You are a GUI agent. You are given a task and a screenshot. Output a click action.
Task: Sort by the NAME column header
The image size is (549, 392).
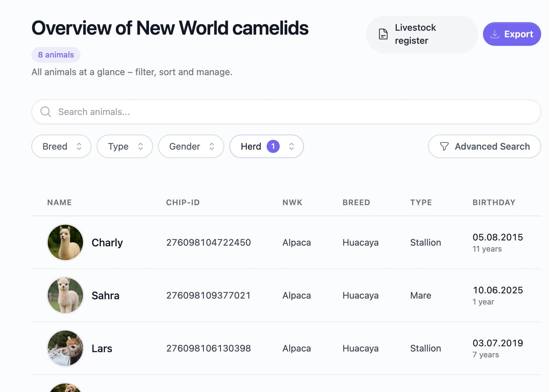pyautogui.click(x=59, y=203)
